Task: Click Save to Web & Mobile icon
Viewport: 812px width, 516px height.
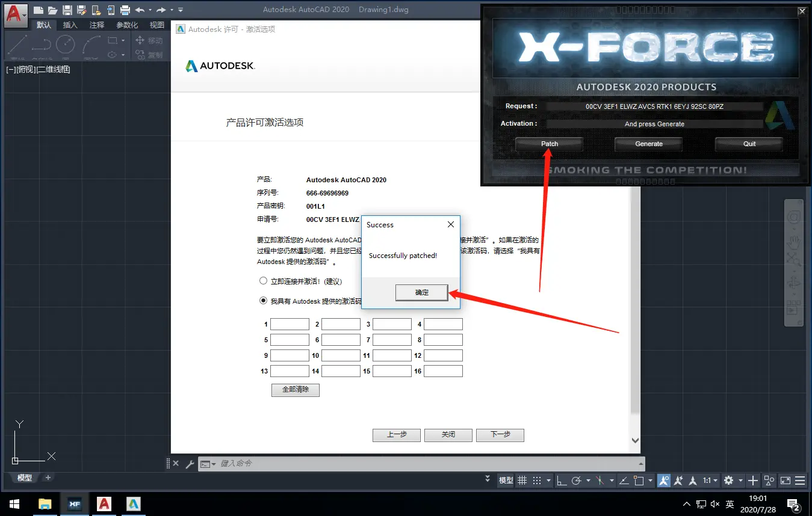Action: [x=111, y=10]
